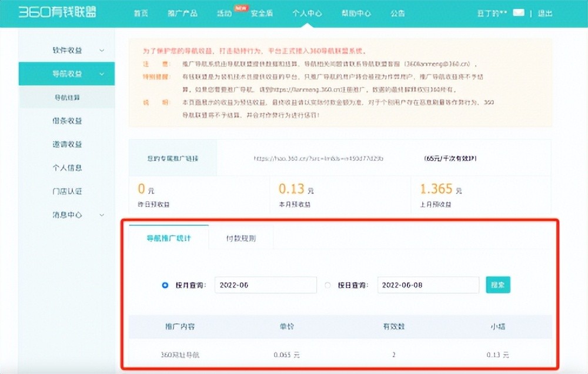
Task: Open 邀请收益 in the sidebar
Action: 67,144
